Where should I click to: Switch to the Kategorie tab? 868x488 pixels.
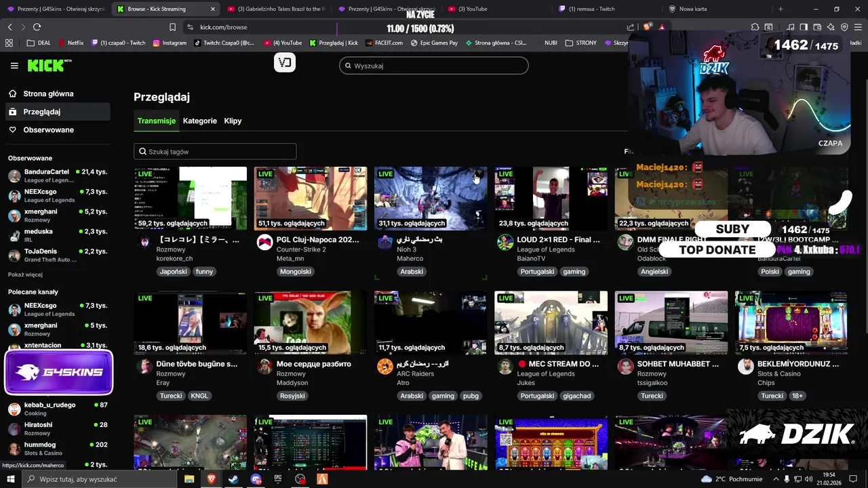(x=200, y=121)
